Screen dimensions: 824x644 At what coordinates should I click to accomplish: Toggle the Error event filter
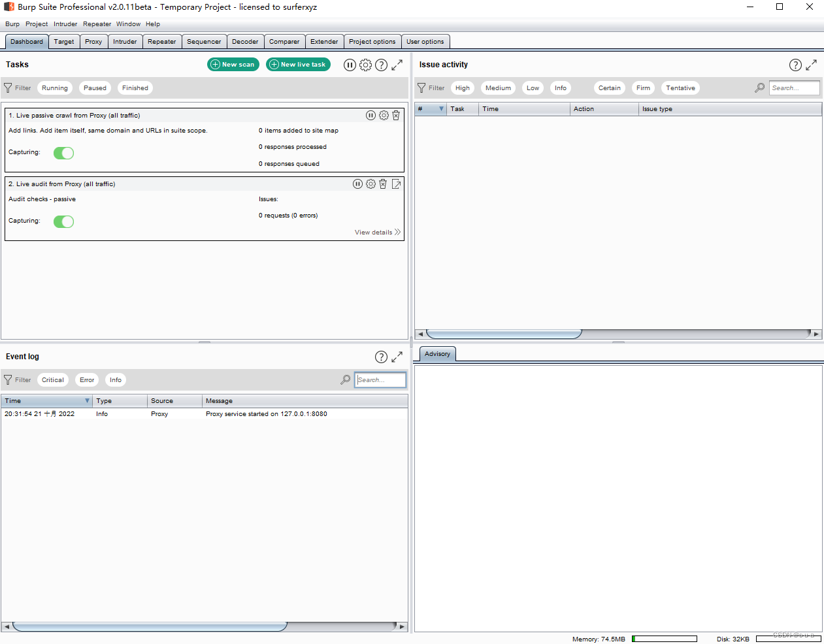point(87,380)
